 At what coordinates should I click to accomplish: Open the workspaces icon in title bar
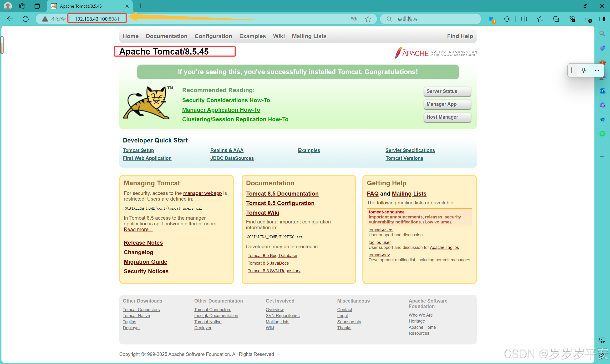coord(22,6)
